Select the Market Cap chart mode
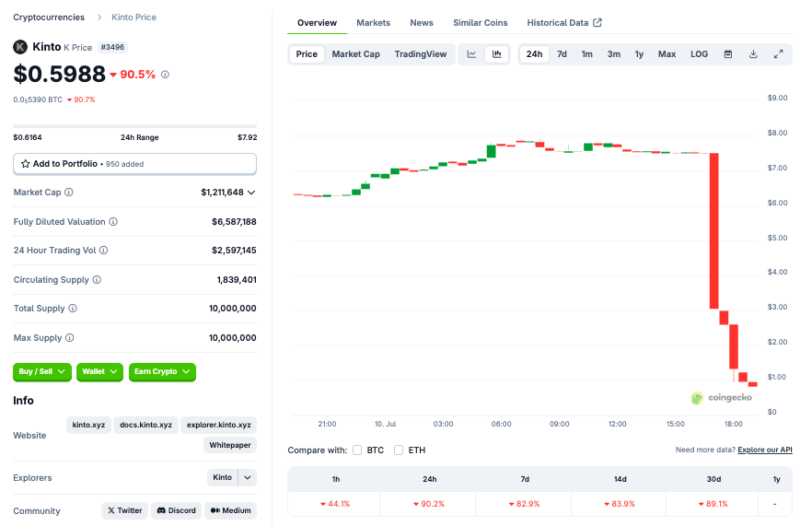This screenshot has height=526, width=812. point(355,54)
